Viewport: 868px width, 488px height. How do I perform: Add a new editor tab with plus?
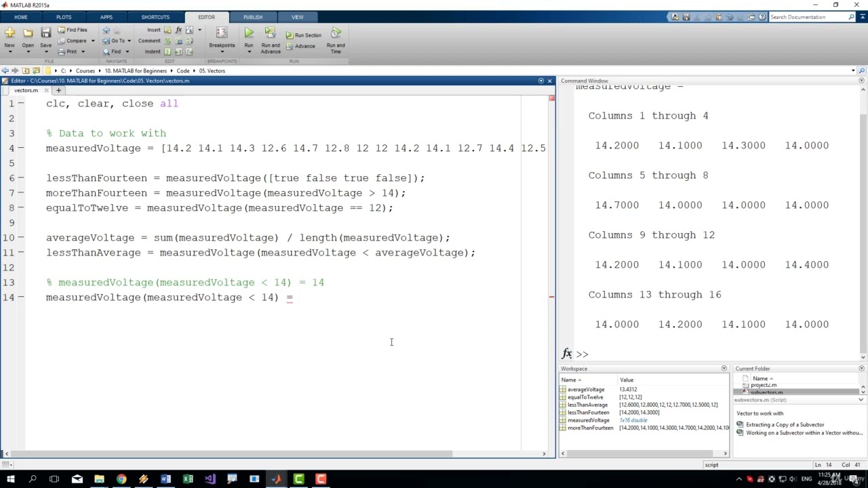pos(58,90)
